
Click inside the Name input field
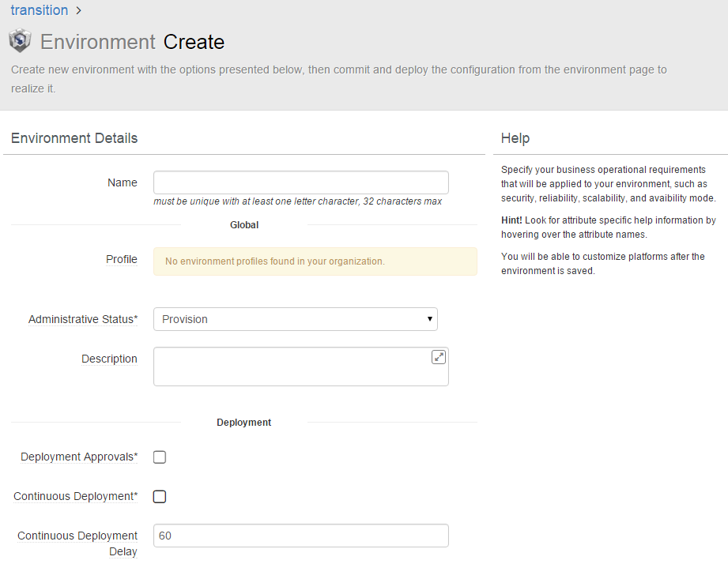(x=300, y=182)
